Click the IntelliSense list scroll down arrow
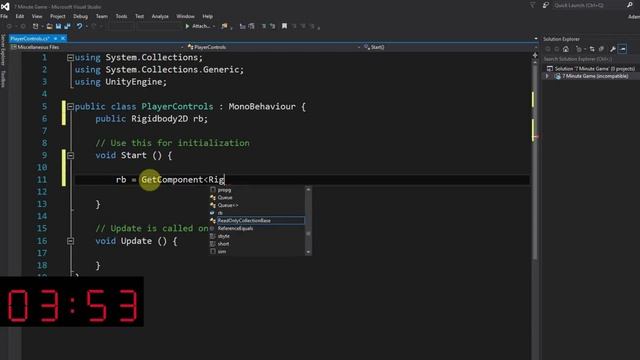Image resolution: width=640 pixels, height=360 pixels. pyautogui.click(x=308, y=252)
